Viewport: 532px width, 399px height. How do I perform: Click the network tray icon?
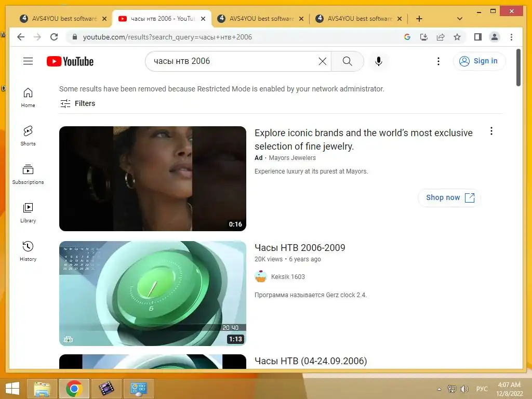(x=452, y=389)
